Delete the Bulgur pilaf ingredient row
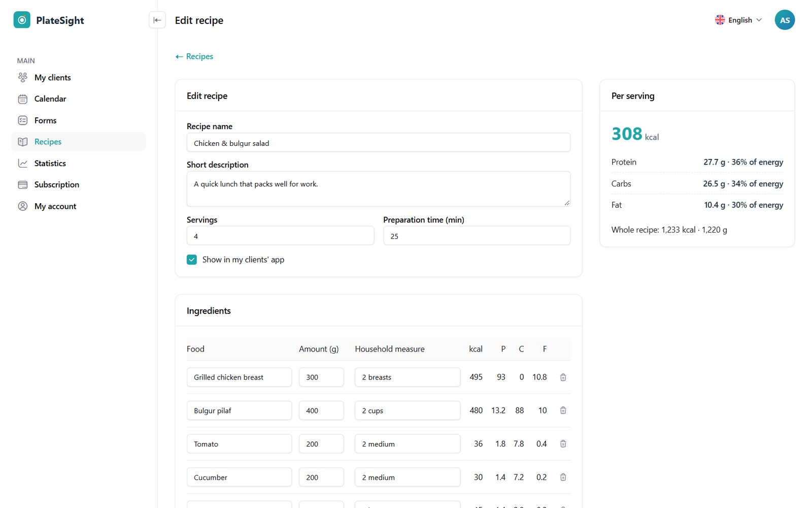Viewport: 812px width, 508px height. coord(563,410)
